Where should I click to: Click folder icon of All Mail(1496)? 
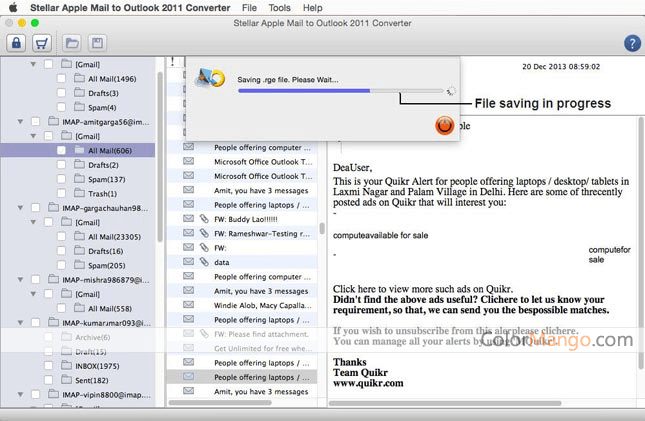[x=79, y=78]
